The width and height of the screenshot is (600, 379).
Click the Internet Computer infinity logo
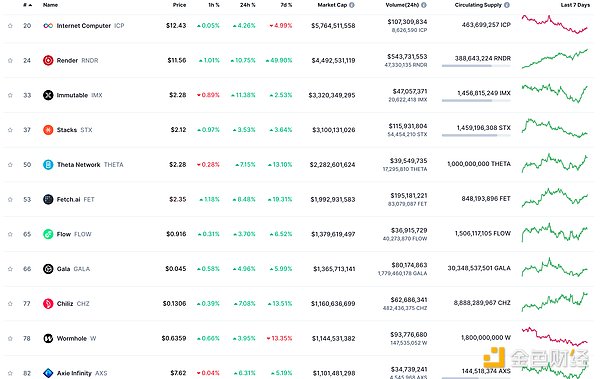pos(48,26)
